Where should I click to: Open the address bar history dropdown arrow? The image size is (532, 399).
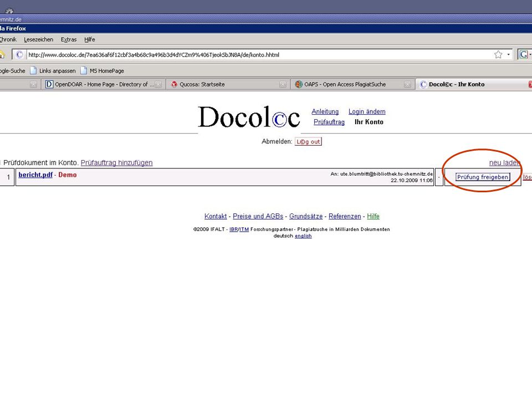(x=508, y=55)
